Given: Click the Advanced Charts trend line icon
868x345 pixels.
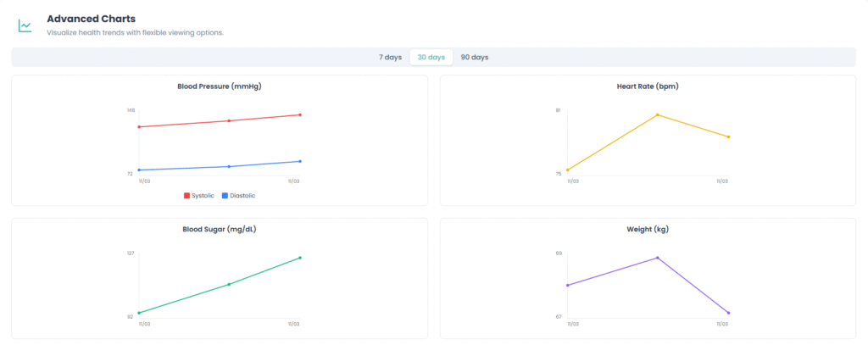Looking at the screenshot, I should (x=25, y=25).
